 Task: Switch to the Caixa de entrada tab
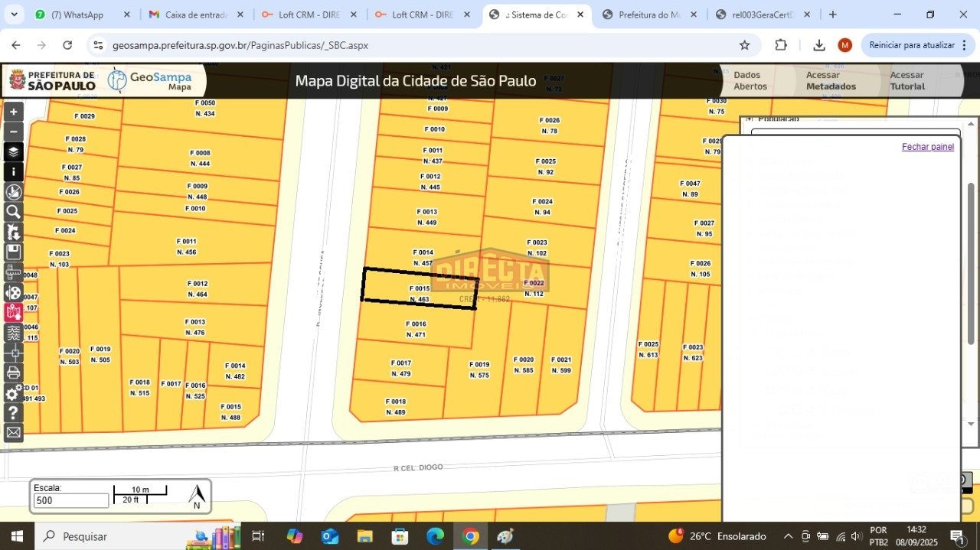(196, 15)
